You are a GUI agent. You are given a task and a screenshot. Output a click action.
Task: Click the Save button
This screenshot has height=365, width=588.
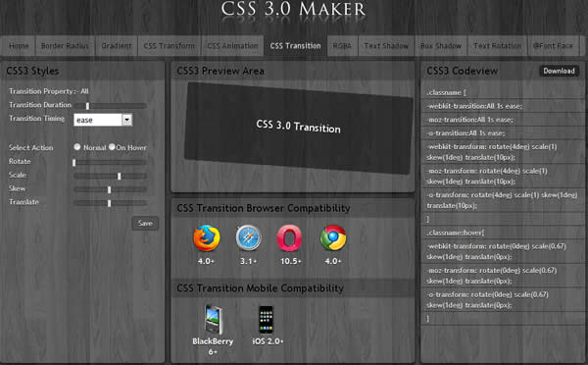pos(145,224)
